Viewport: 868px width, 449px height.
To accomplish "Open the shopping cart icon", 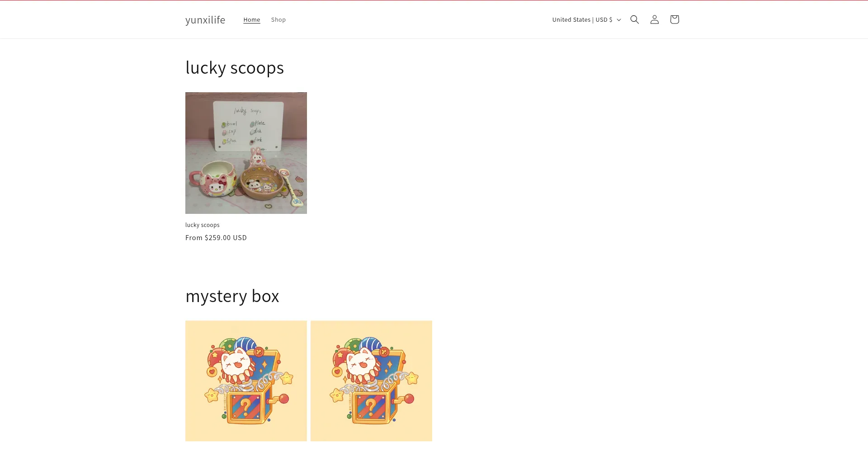I will tap(674, 19).
